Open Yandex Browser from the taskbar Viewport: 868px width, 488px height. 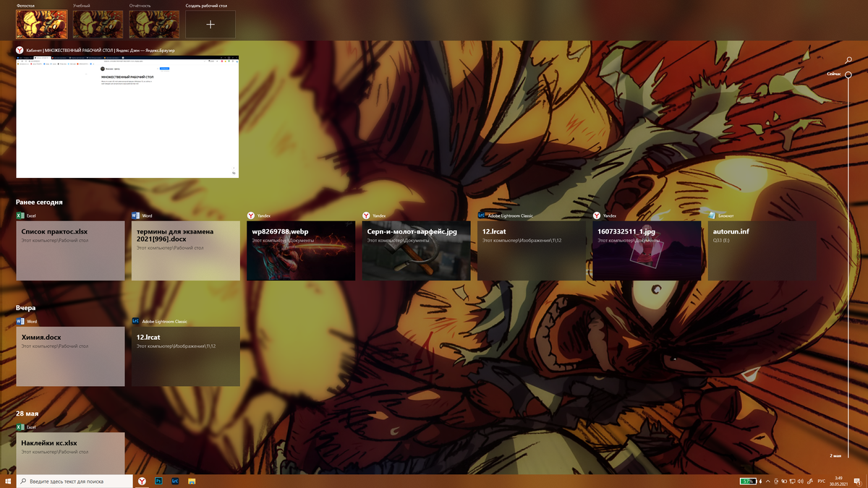click(x=142, y=481)
